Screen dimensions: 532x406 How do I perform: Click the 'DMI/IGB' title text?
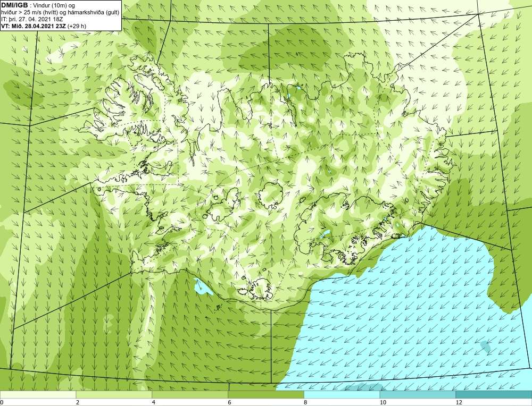(14, 5)
